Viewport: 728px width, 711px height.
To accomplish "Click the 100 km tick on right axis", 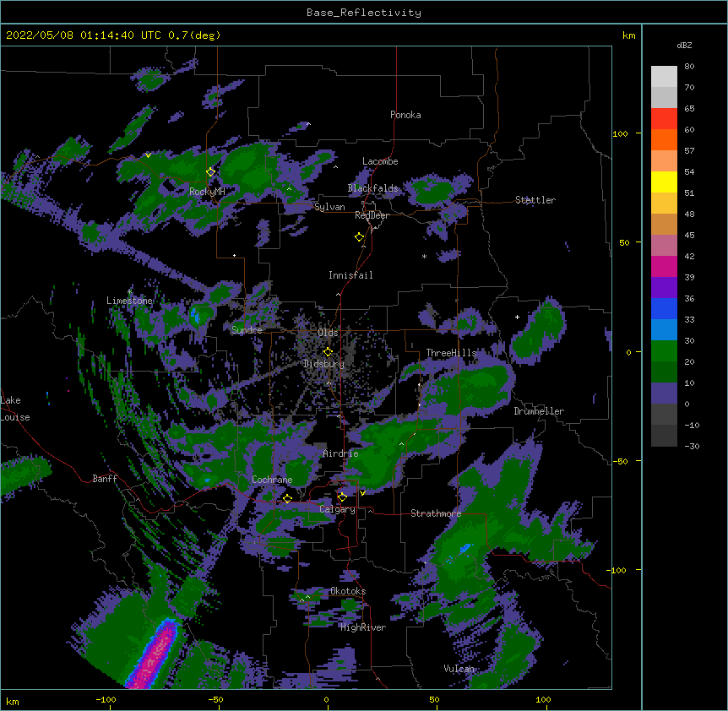I will click(x=620, y=133).
